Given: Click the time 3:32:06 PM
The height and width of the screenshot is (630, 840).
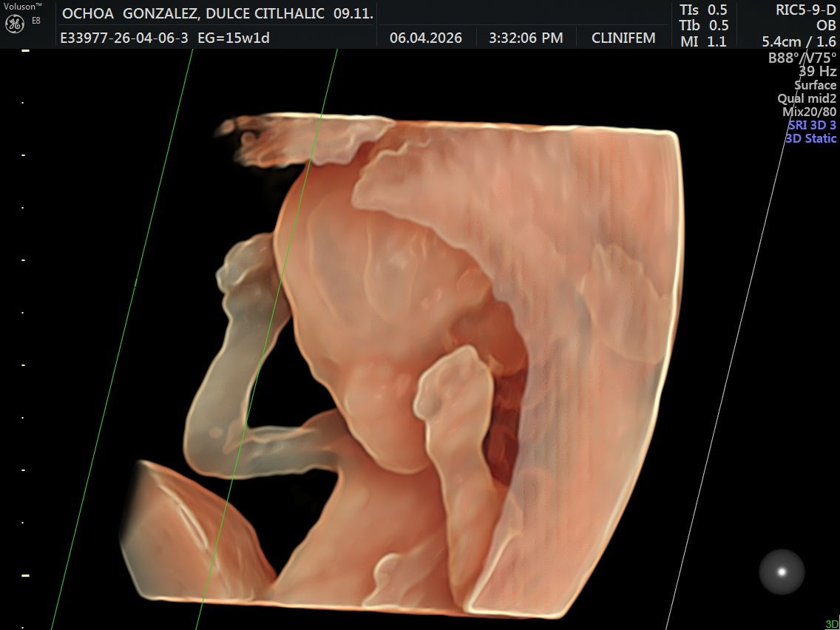Looking at the screenshot, I should (526, 38).
